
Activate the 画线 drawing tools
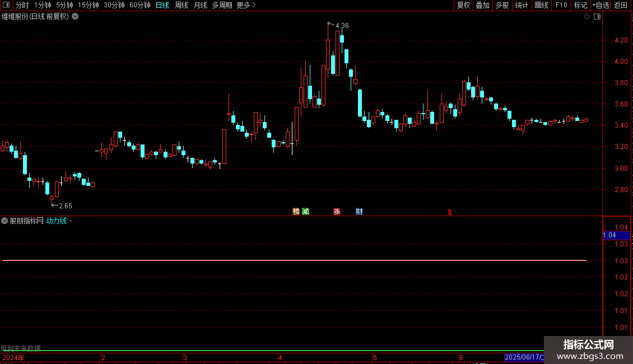click(x=541, y=5)
